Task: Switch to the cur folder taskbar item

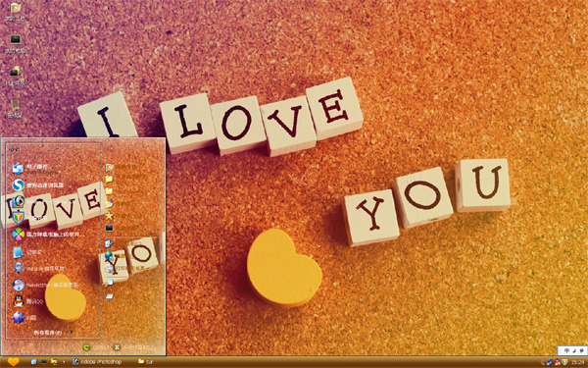Action: [x=146, y=361]
